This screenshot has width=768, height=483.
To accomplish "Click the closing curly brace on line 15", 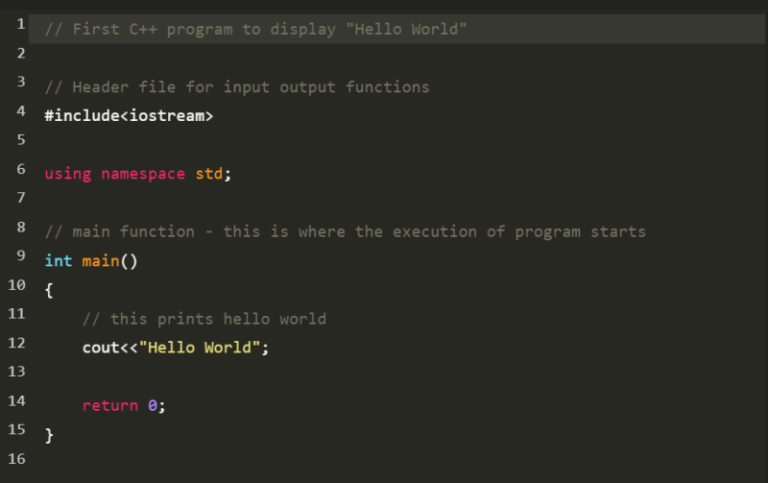I will 49,435.
